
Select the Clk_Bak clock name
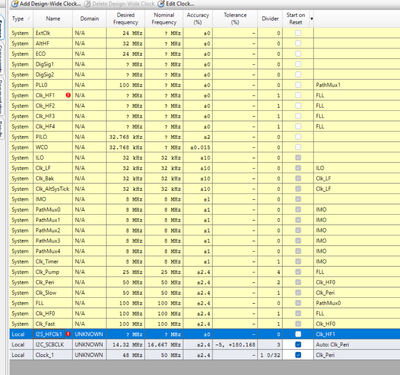coord(45,178)
